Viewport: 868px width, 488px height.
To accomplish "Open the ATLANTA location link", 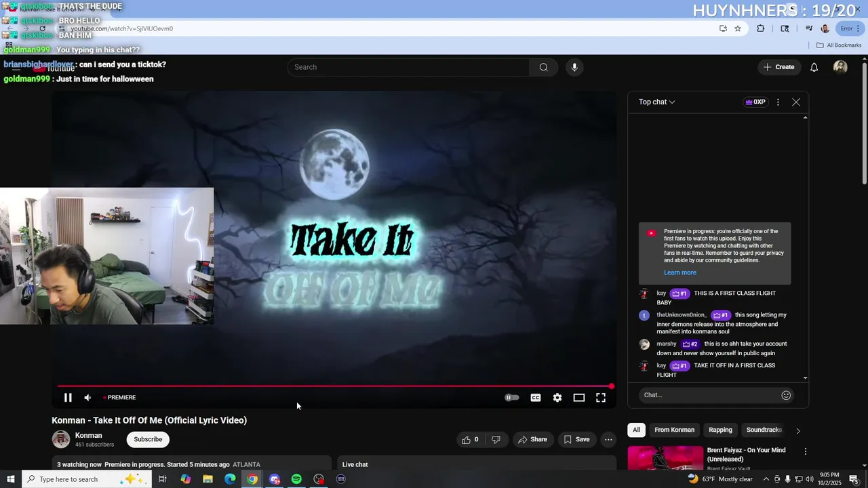I will 246,465.
